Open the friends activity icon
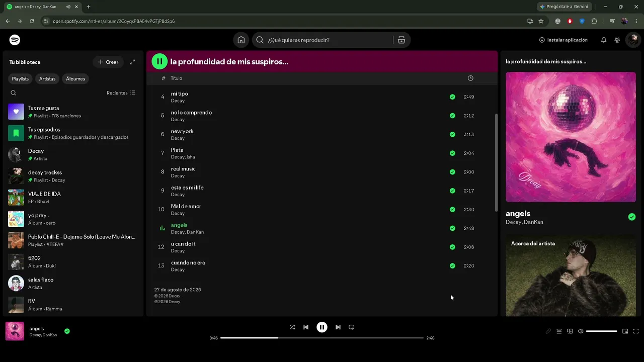Image resolution: width=644 pixels, height=362 pixels. tap(617, 40)
